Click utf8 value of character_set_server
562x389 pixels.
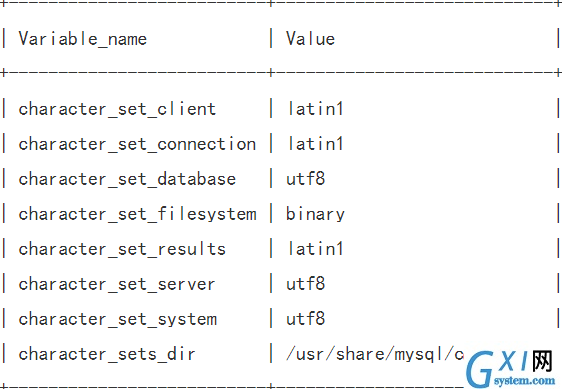(305, 284)
